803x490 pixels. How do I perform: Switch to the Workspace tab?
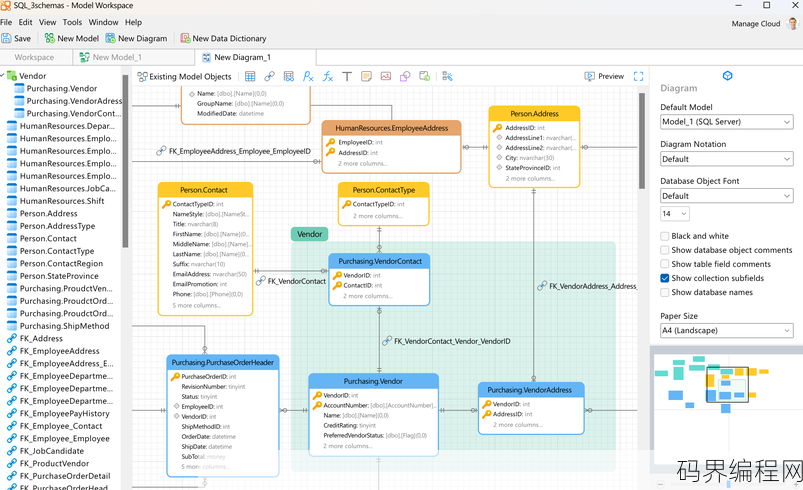pos(34,57)
